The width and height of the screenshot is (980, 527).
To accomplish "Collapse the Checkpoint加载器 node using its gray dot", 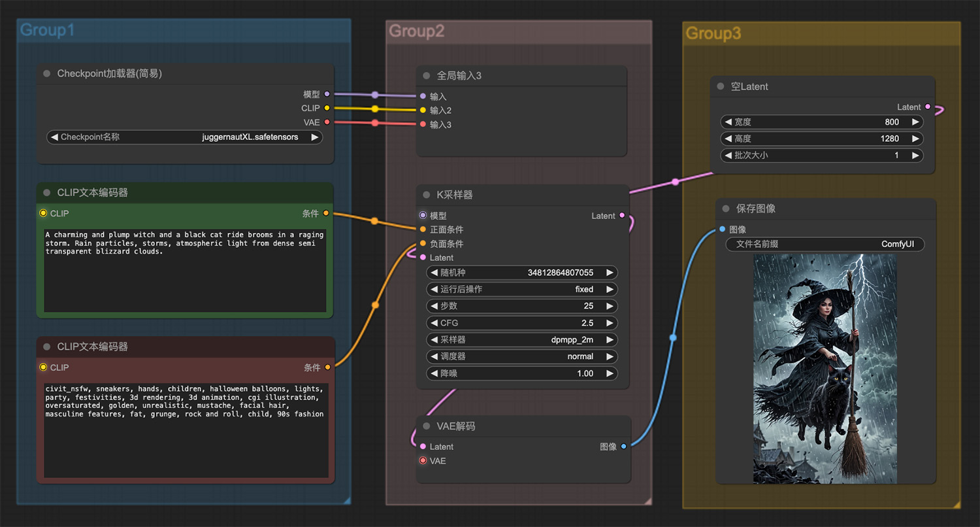I will 47,74.
